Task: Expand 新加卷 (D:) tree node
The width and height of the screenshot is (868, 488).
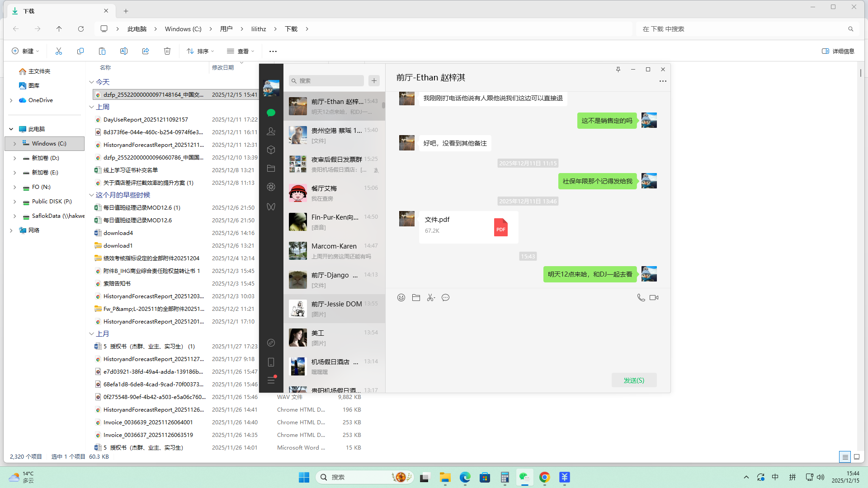Action: 14,158
